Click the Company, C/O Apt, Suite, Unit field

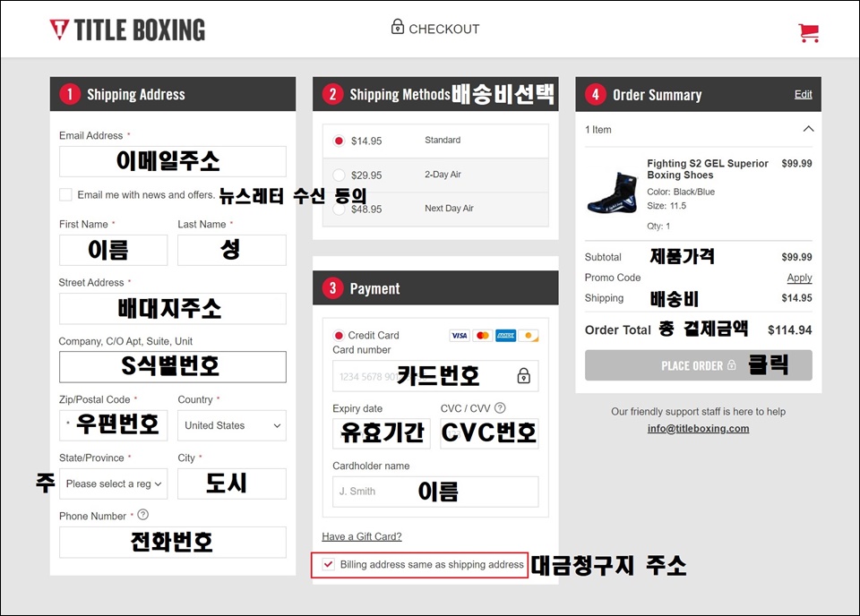click(173, 366)
